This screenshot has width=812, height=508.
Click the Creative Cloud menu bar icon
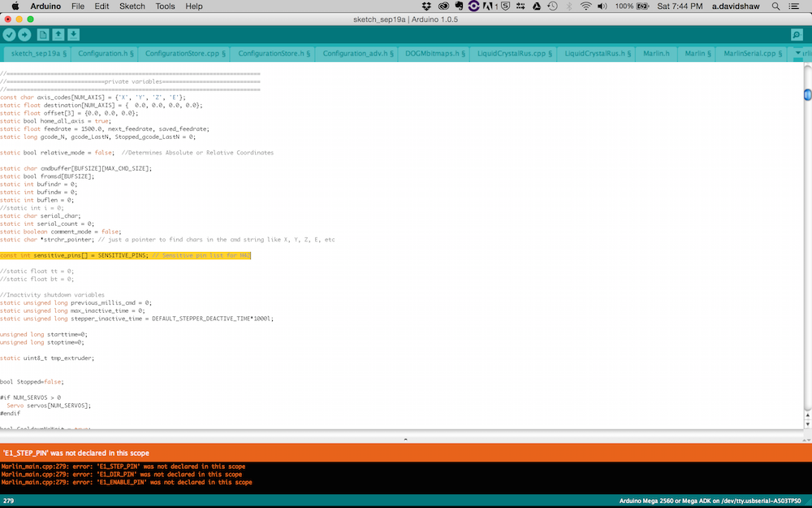click(x=443, y=7)
